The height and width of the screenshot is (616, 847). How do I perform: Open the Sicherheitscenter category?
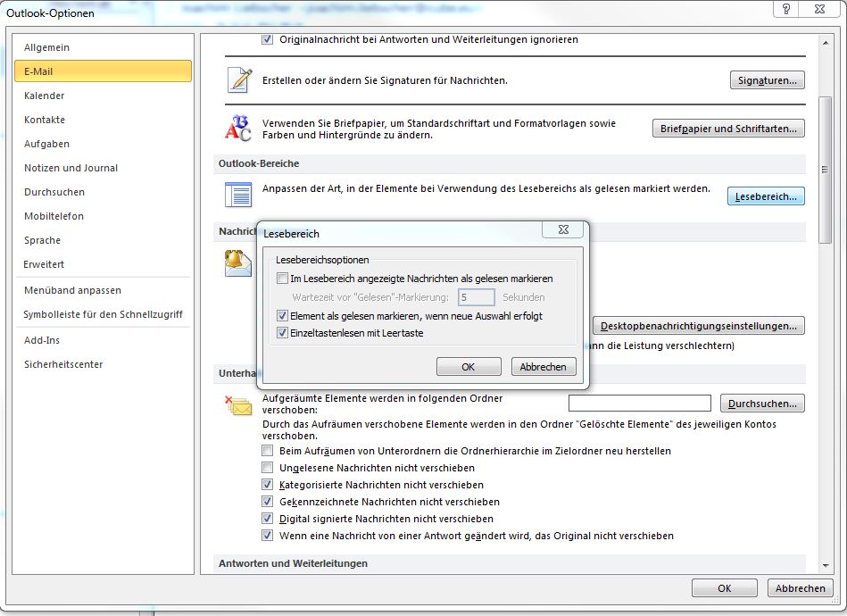(104, 364)
